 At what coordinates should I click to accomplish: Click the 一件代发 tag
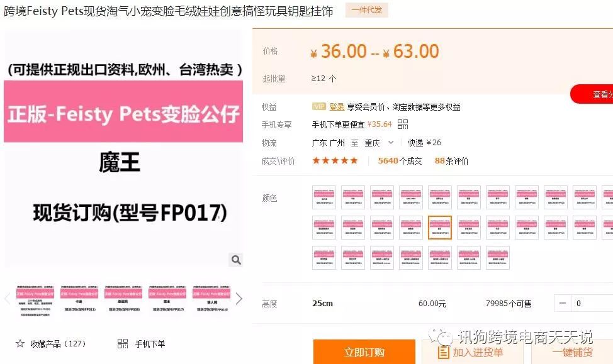coord(367,10)
